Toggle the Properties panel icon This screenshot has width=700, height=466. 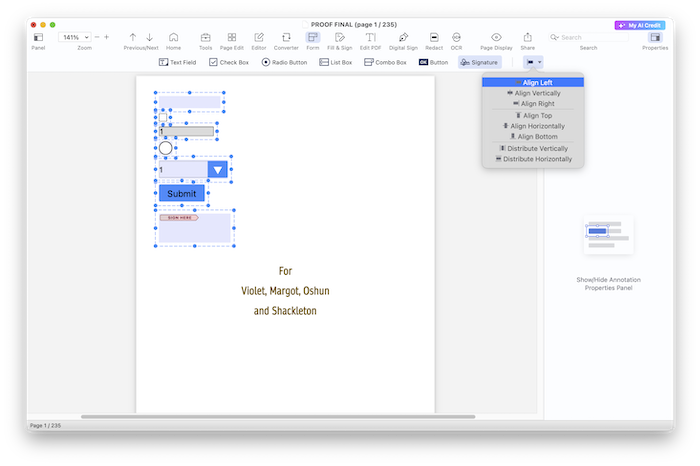655,37
